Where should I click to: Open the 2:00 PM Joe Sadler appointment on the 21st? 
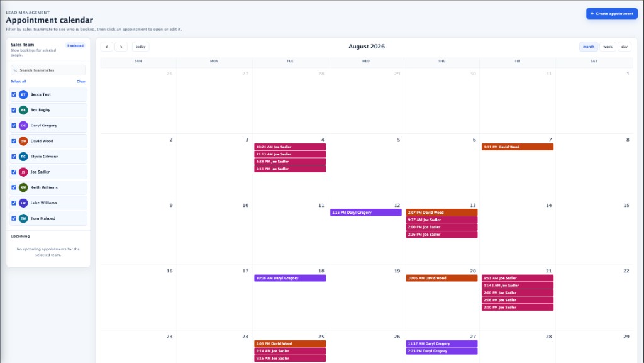pyautogui.click(x=518, y=293)
